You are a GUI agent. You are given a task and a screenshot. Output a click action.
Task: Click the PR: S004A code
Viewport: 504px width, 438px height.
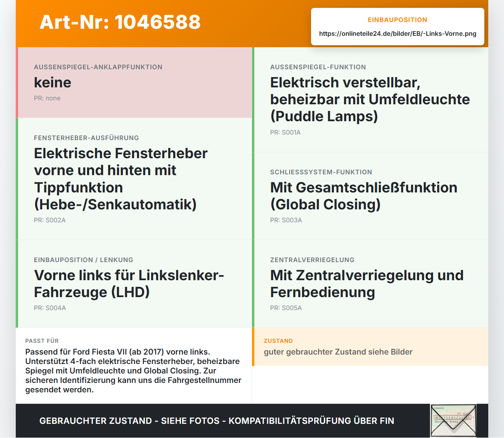50,308
